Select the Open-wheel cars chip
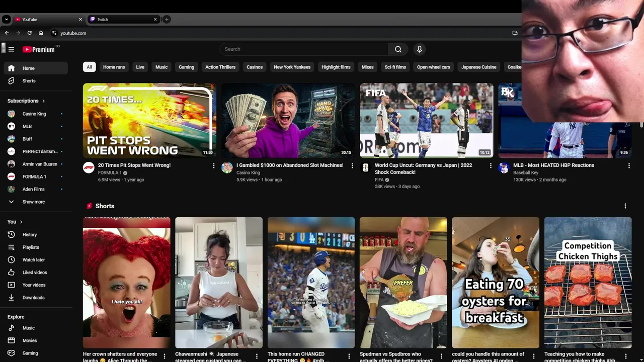Screen dimensions: 644x362 coord(434,67)
